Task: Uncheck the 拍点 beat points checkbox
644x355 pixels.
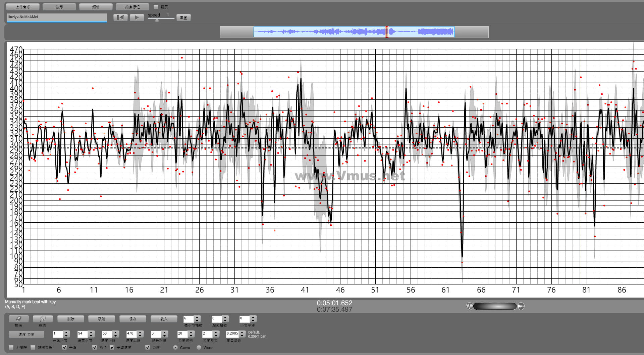Action: (x=95, y=347)
